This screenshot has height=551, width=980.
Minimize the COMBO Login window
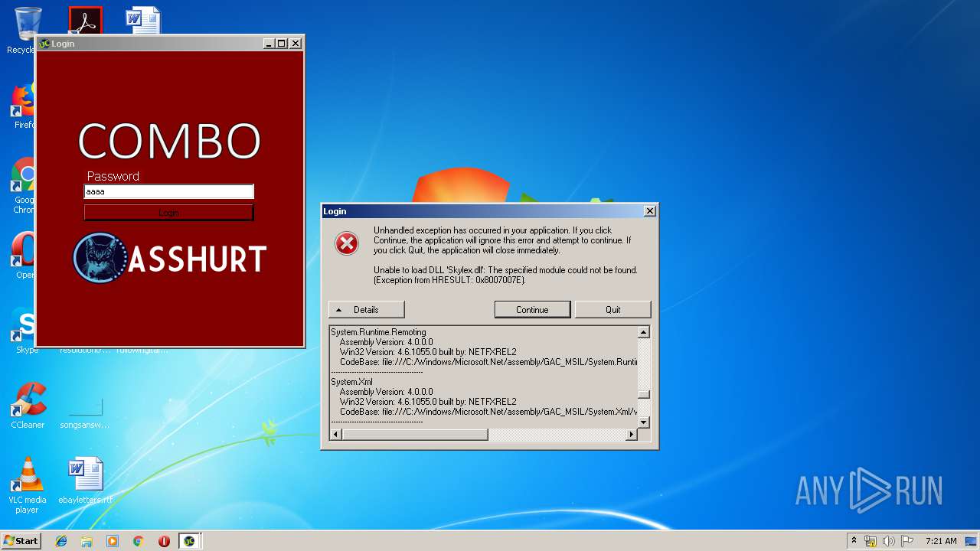point(269,44)
